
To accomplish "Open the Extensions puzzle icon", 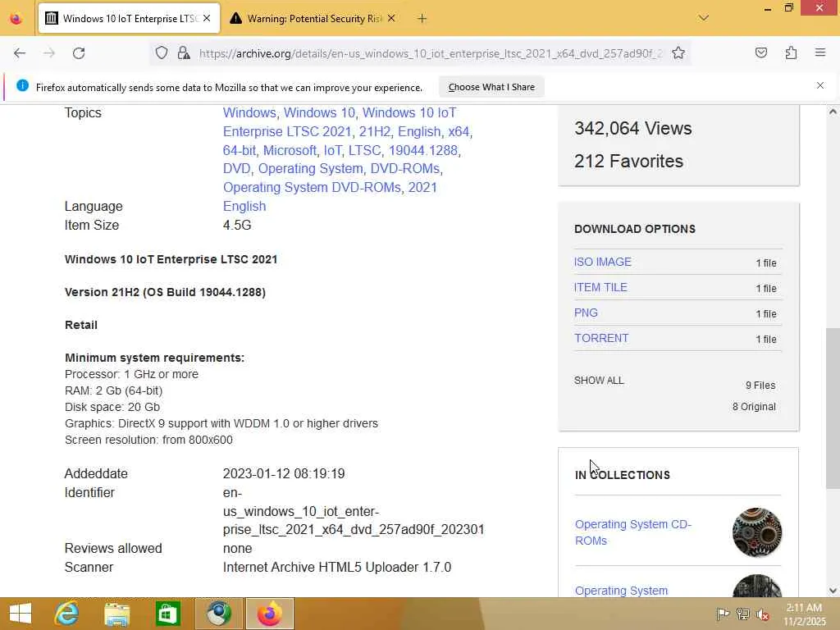I will (791, 52).
